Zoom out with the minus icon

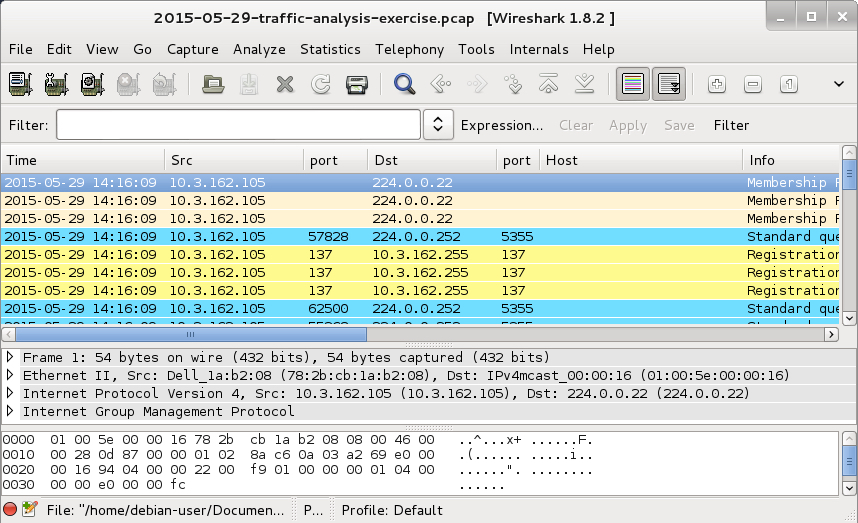coord(753,84)
